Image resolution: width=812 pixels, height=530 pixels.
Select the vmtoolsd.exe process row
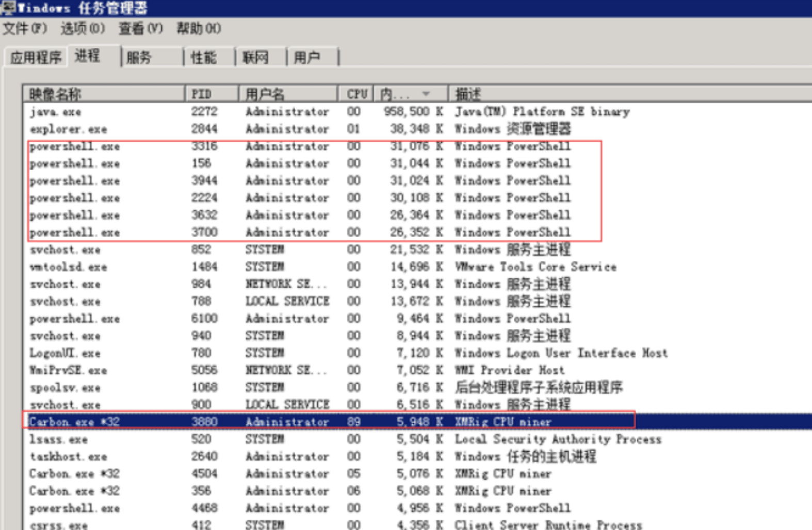point(418,267)
